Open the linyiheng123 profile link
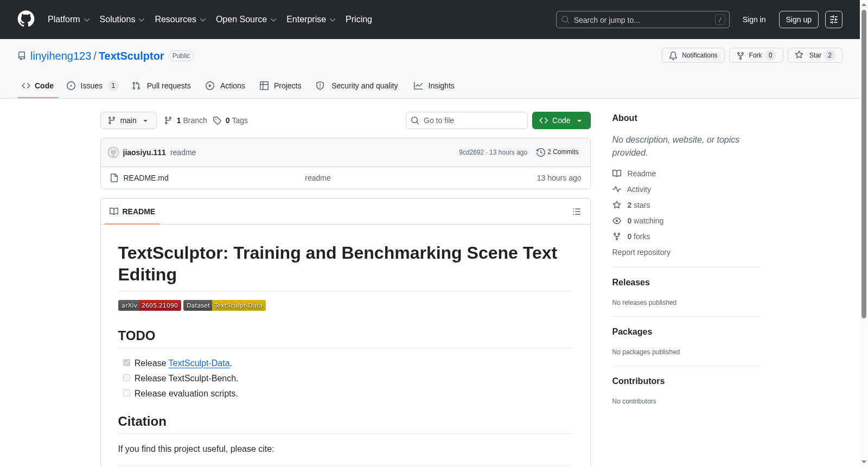This screenshot has height=467, width=868. (x=61, y=56)
